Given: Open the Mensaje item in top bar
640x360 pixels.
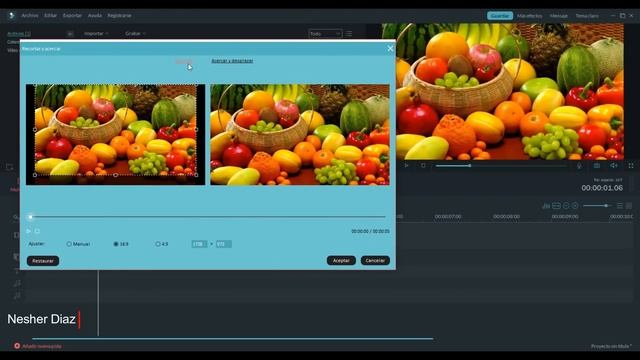Looking at the screenshot, I should [x=559, y=16].
